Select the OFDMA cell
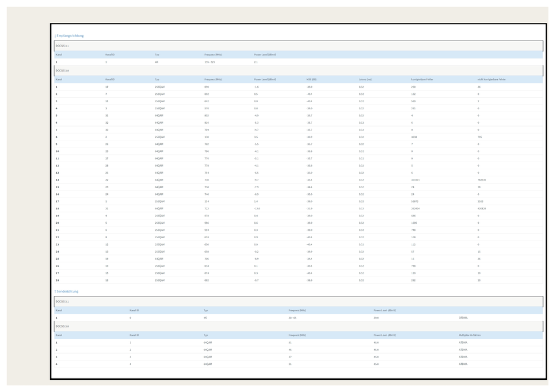Viewport: 555px width, 392px height. [463, 318]
